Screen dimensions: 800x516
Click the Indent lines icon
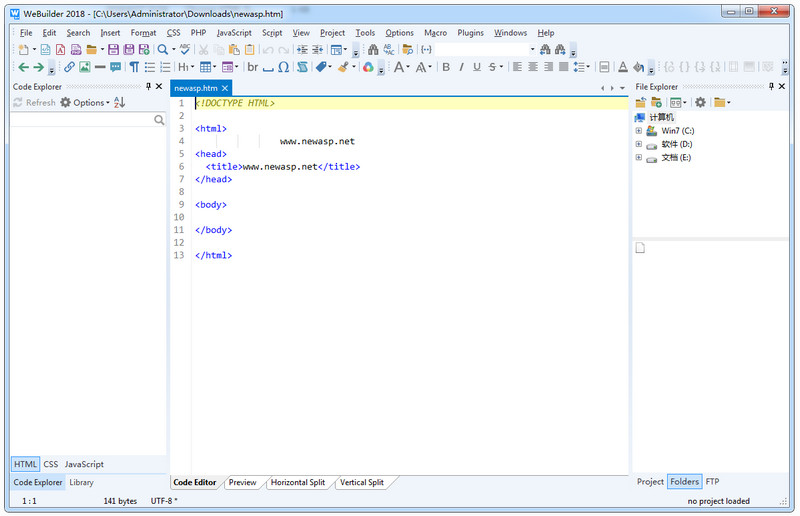303,50
